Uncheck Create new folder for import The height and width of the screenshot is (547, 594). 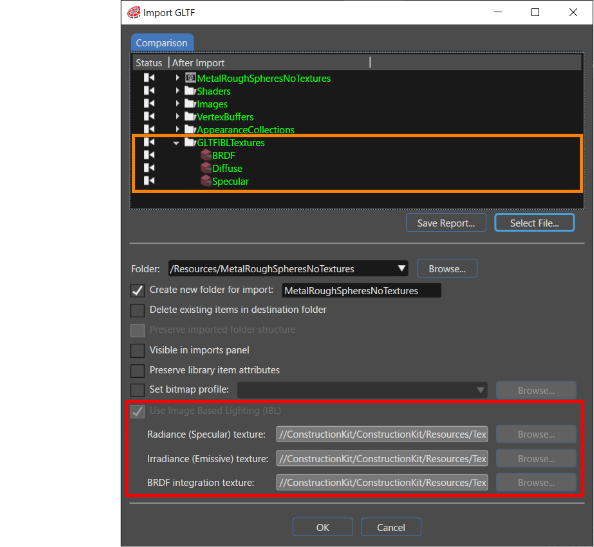click(x=137, y=291)
